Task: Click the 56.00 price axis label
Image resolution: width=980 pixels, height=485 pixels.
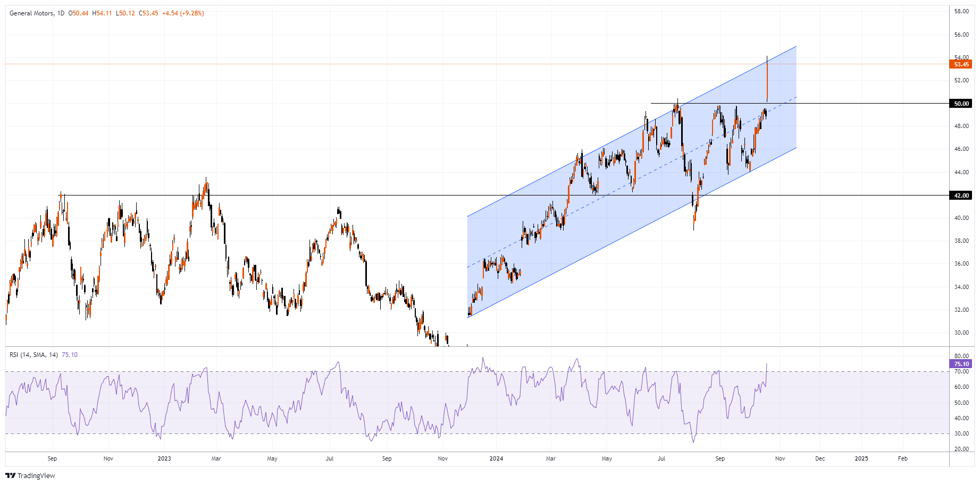Action: [961, 35]
